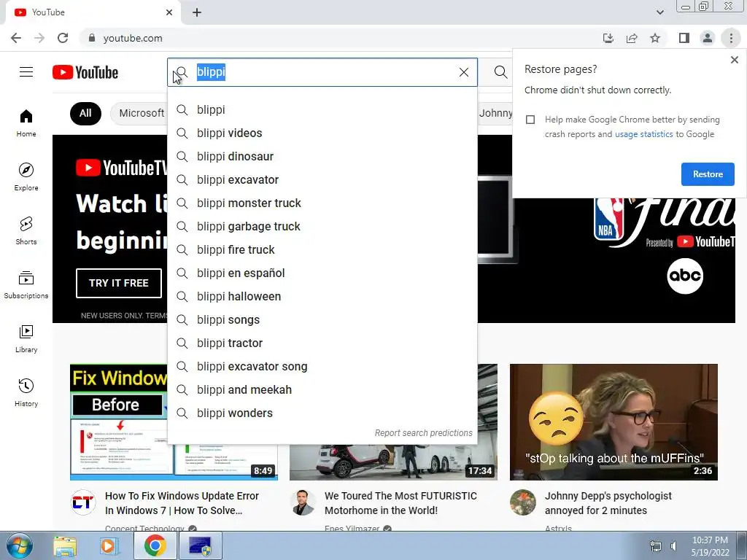Select the All filter chip
Viewport: 747px width, 560px height.
click(85, 113)
